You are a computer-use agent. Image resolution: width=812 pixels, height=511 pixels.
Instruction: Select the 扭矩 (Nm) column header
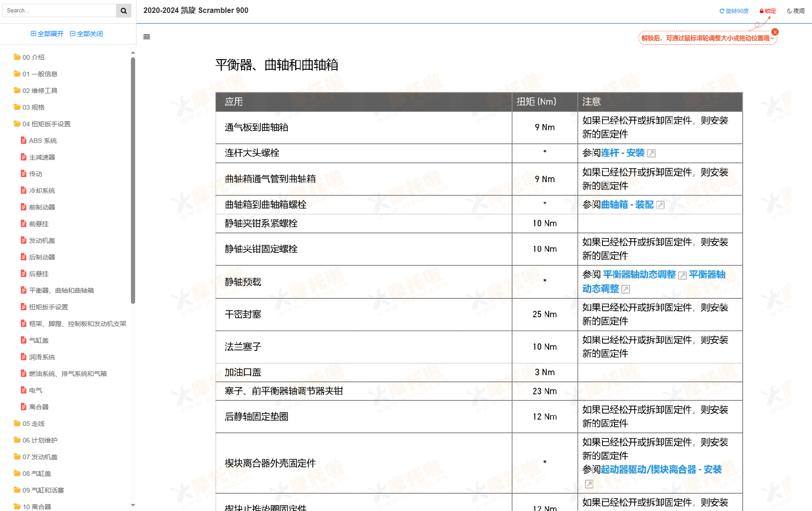tap(545, 102)
